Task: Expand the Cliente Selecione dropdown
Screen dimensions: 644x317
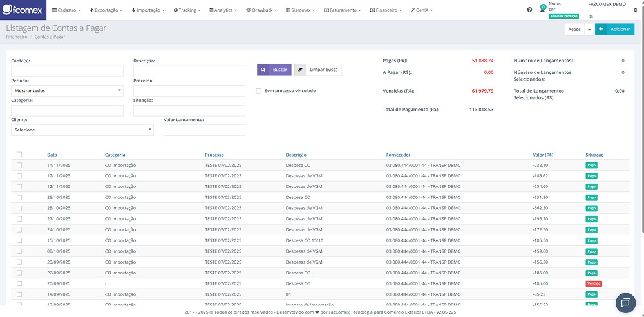Action: [82, 130]
